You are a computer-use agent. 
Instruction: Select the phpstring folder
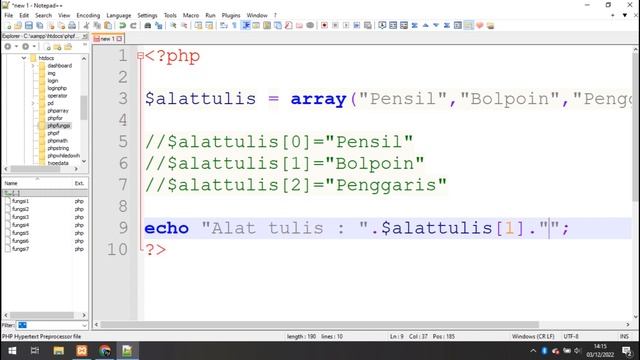tap(58, 148)
